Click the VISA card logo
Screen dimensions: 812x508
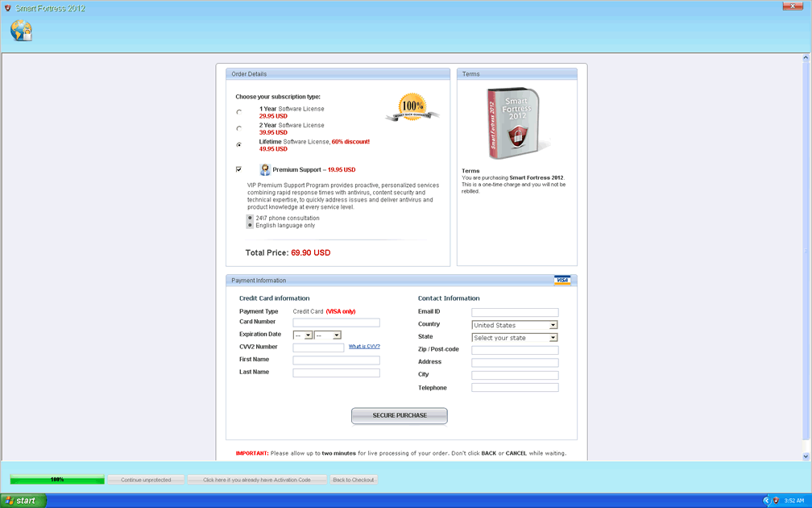click(x=562, y=281)
